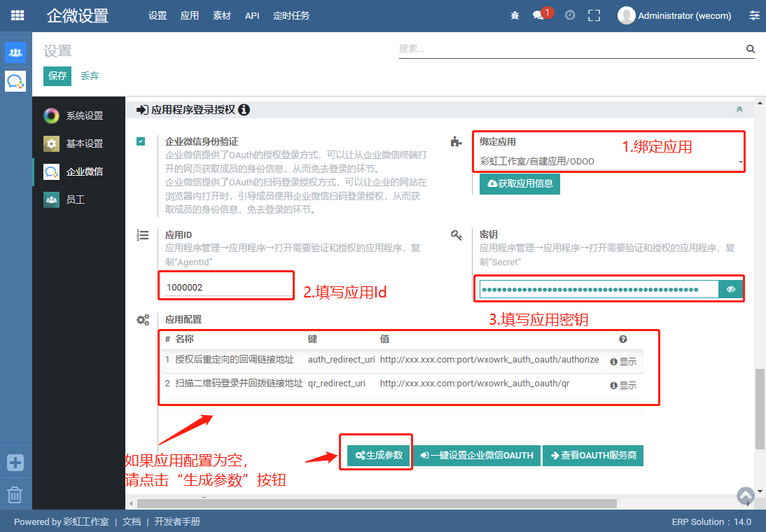The height and width of the screenshot is (532, 766).
Task: Open the 开发者手册 footer link
Action: point(177,521)
